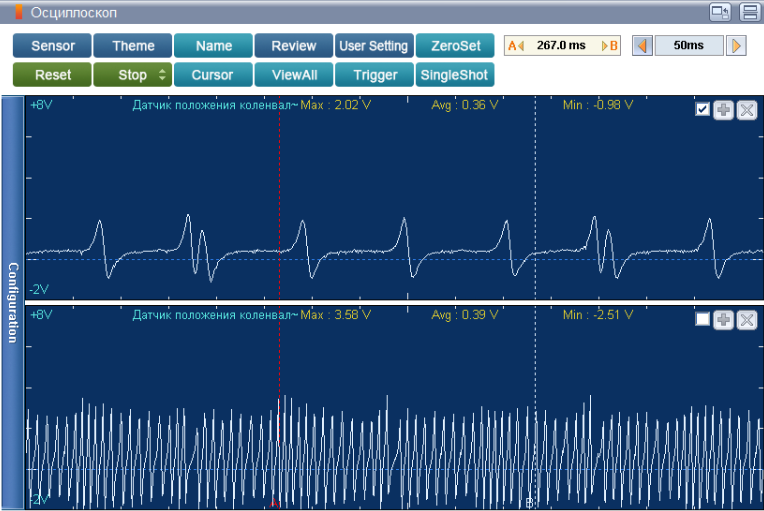This screenshot has width=764, height=511.
Task: Remove lower channel with its X icon
Action: pos(747,320)
